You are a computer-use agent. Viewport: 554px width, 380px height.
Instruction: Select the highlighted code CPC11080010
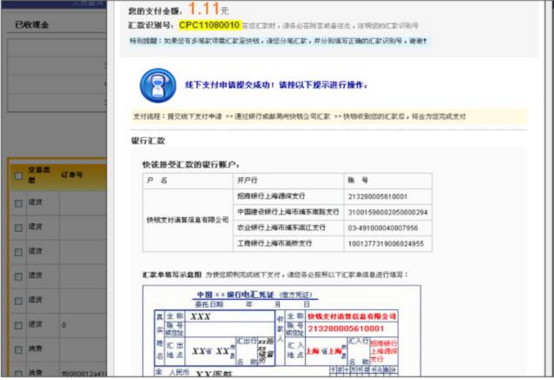pos(210,25)
